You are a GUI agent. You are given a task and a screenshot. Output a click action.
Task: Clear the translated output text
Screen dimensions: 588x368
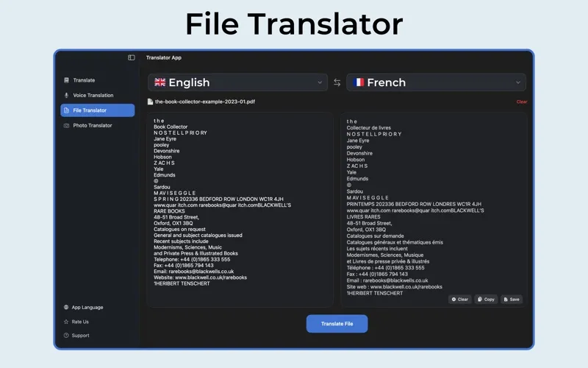pyautogui.click(x=460, y=300)
